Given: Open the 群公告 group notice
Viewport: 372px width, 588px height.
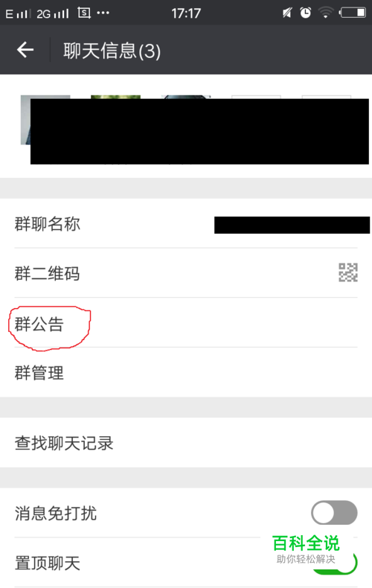Looking at the screenshot, I should point(186,323).
